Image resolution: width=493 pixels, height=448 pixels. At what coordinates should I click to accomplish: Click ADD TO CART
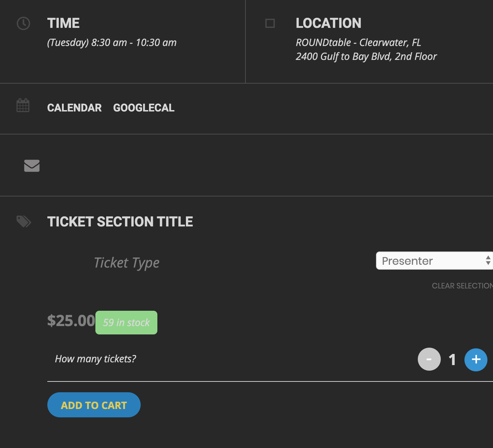pyautogui.click(x=93, y=404)
